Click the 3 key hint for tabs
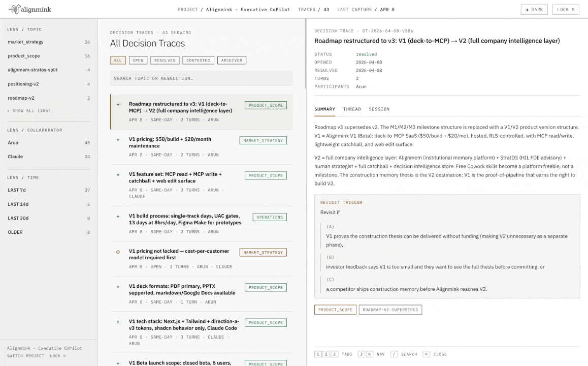 [335, 354]
